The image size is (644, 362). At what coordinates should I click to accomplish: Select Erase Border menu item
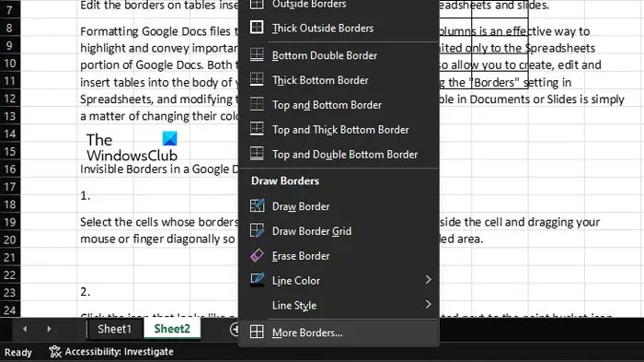(x=339, y=256)
